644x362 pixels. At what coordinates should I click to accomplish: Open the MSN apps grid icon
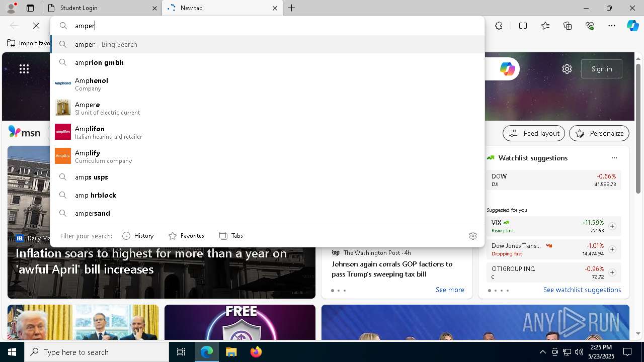tap(24, 69)
